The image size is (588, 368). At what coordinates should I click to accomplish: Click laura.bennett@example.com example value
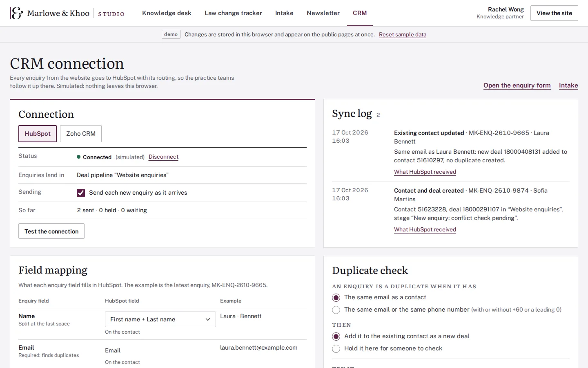tap(259, 348)
